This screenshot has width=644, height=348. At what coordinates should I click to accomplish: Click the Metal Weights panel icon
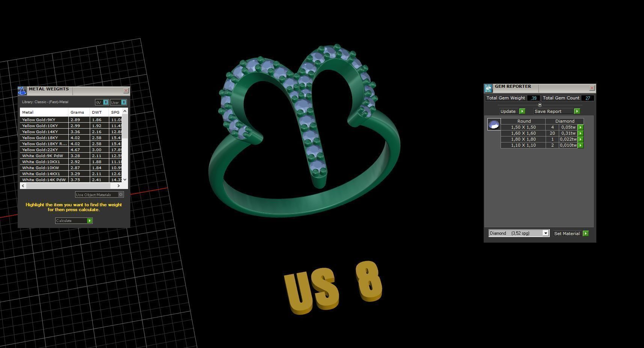(22, 91)
